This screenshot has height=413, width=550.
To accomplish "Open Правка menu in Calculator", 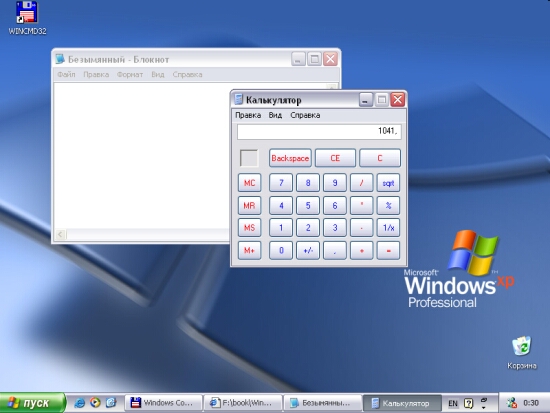I will point(248,115).
